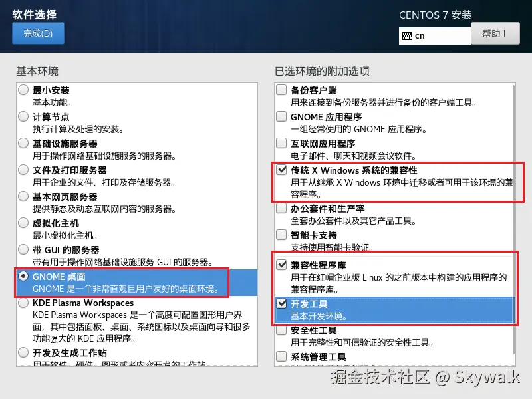Choose KDE Plasma Workspaces environment
532x399 pixels.
(x=23, y=303)
